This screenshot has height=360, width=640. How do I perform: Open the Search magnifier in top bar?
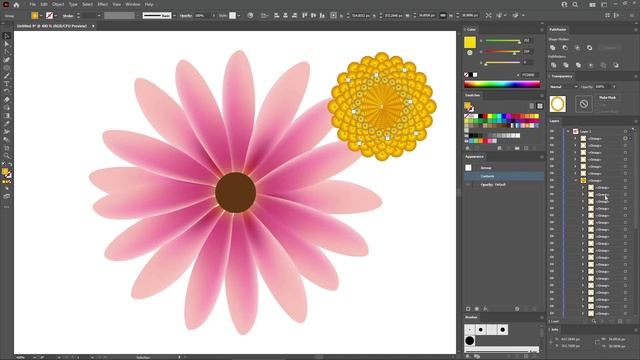tap(575, 4)
